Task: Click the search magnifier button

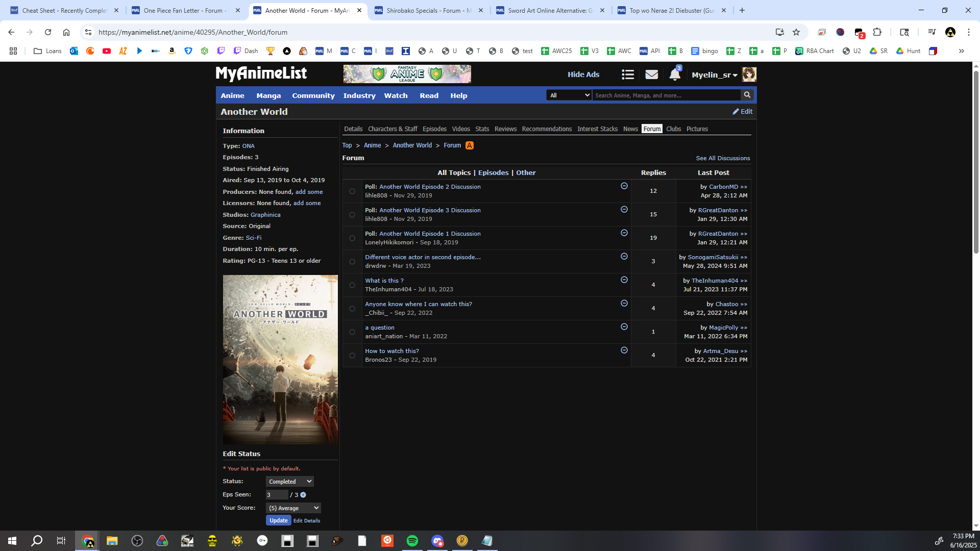Action: 747,95
